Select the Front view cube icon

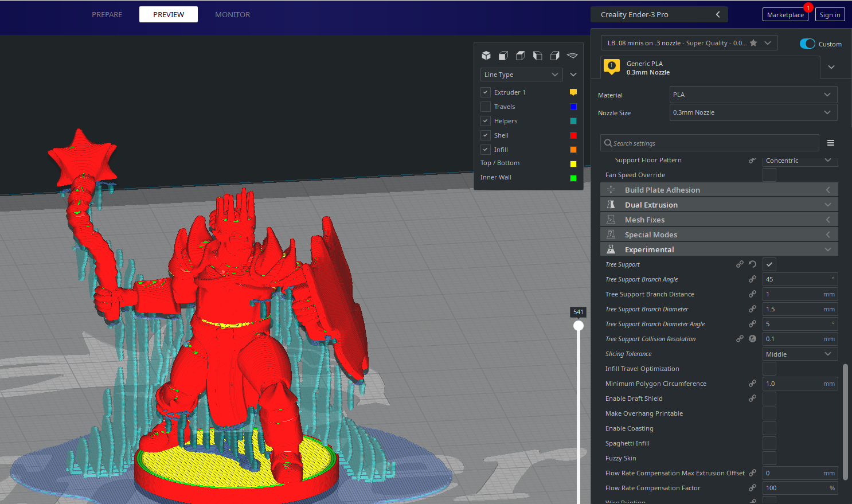(503, 56)
